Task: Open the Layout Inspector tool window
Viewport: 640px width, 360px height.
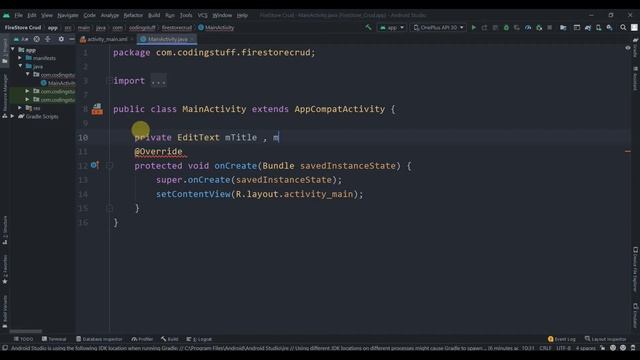Action: coord(605,339)
